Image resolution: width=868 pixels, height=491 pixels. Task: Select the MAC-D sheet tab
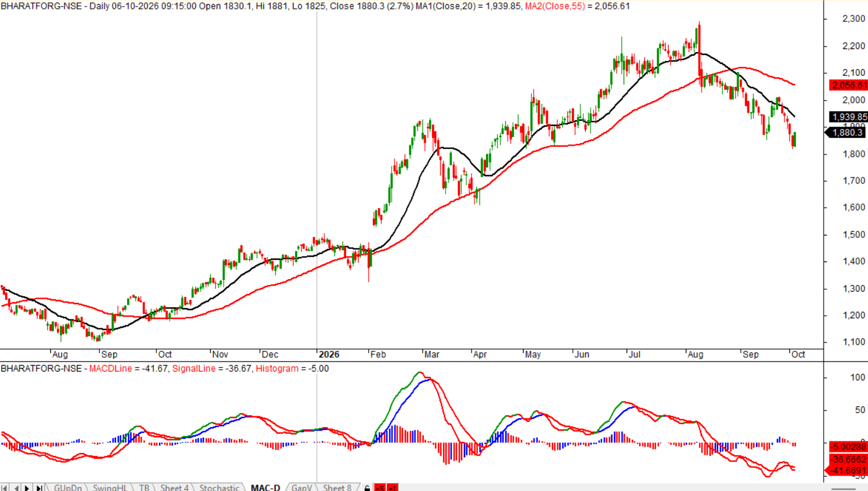pos(266,487)
